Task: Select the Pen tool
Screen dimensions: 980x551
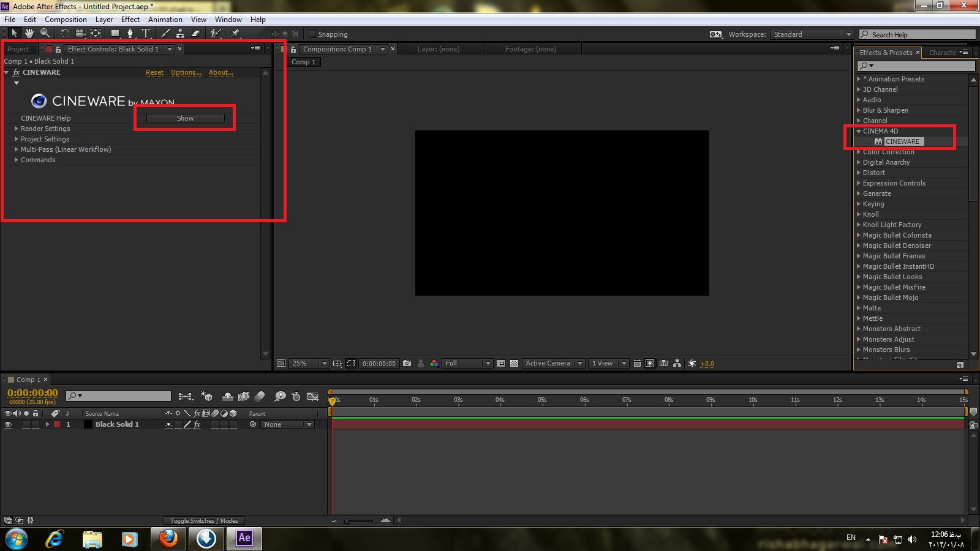Action: [x=130, y=34]
